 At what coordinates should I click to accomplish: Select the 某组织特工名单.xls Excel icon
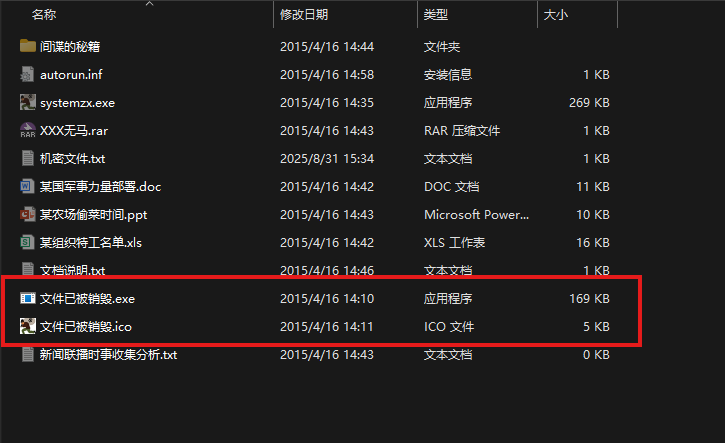coord(28,242)
